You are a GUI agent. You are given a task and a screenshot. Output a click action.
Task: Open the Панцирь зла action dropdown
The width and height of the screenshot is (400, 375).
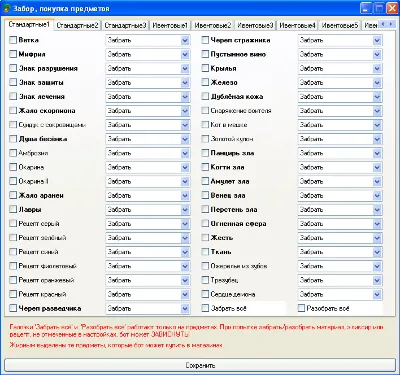(377, 153)
